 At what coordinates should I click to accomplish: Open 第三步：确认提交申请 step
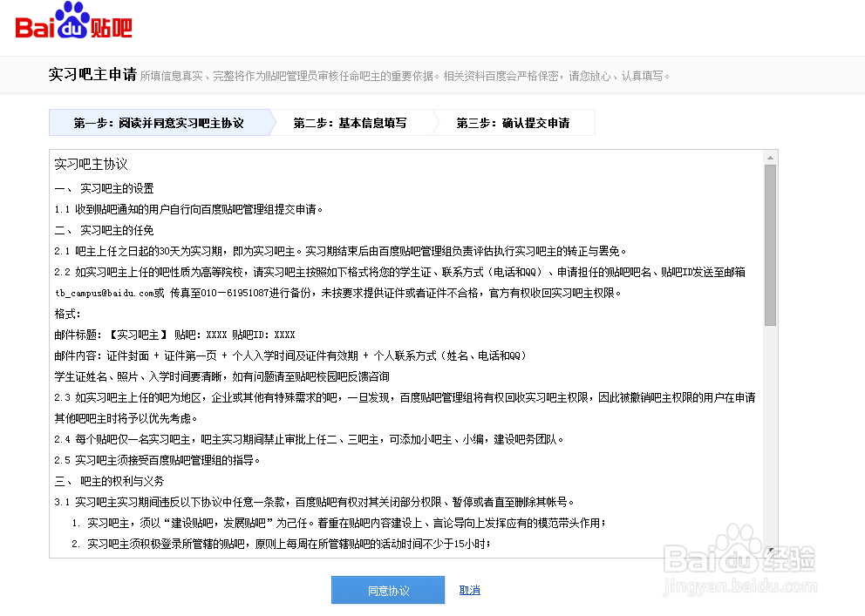pyautogui.click(x=514, y=122)
